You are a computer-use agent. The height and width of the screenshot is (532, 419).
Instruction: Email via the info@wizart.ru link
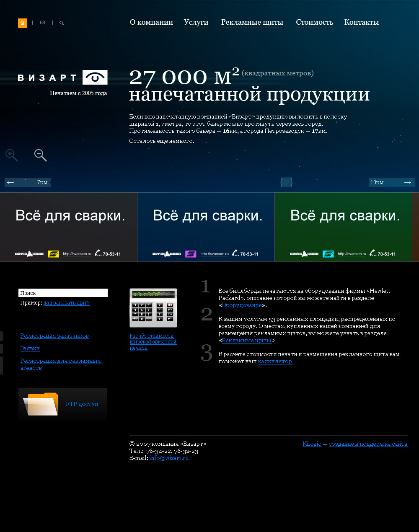pos(169,458)
